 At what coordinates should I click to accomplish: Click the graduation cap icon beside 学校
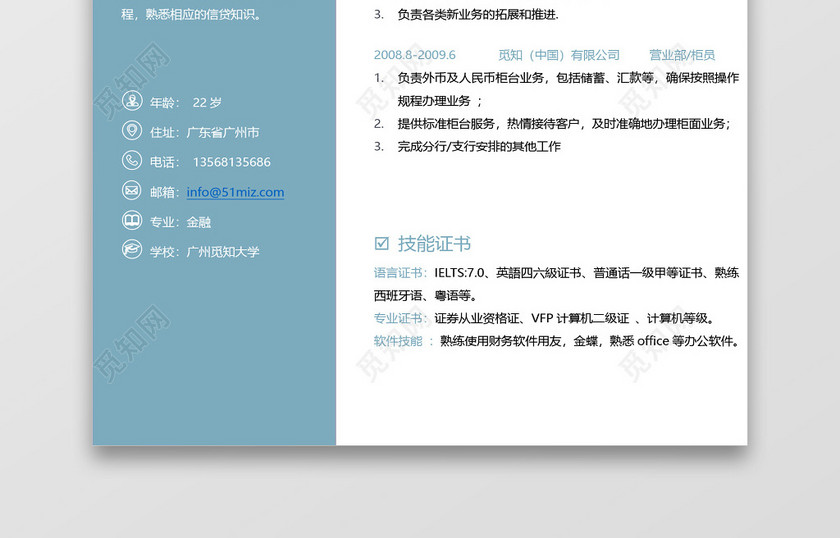point(132,250)
